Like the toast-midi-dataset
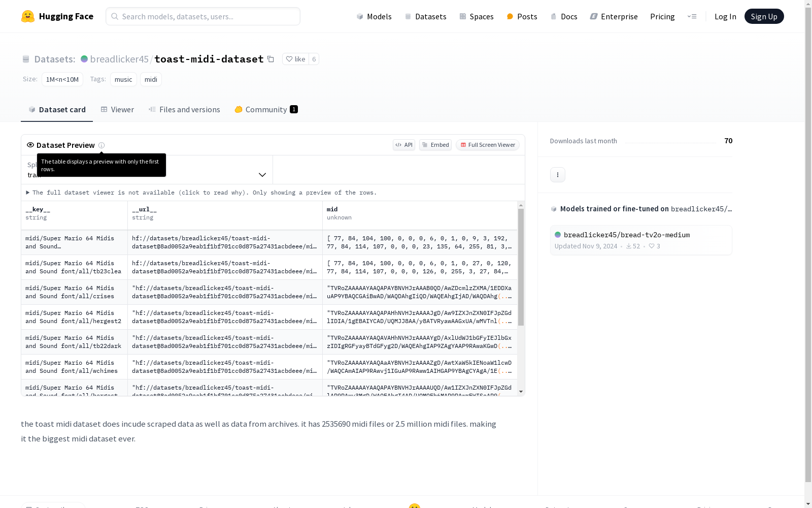Image resolution: width=812 pixels, height=508 pixels. point(295,59)
